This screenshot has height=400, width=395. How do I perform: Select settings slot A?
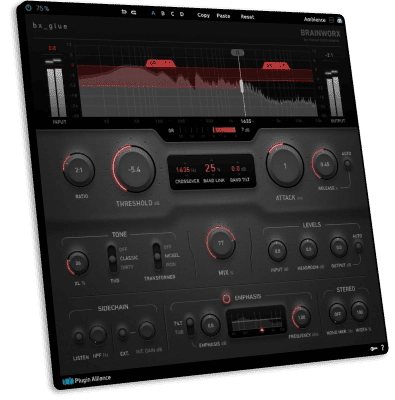(x=153, y=13)
